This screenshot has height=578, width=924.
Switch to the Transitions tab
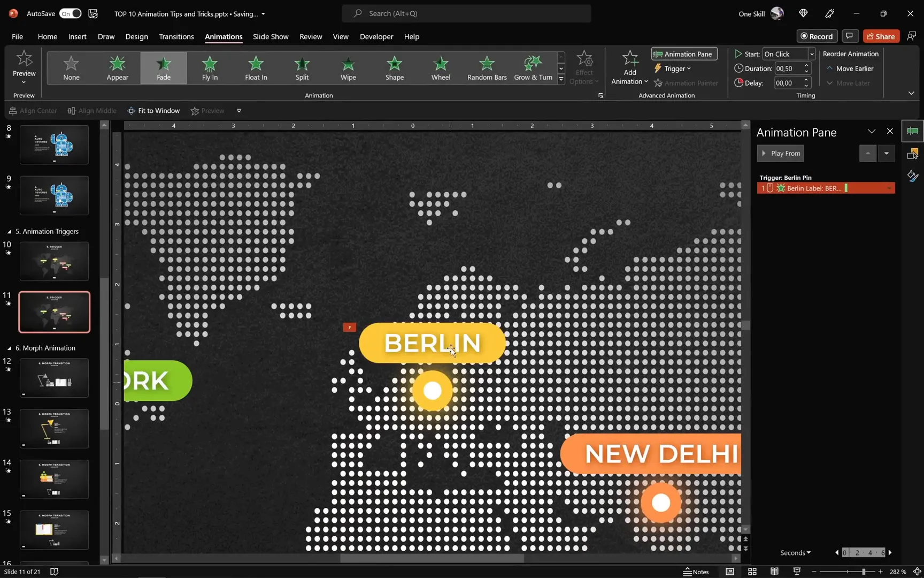pos(176,36)
